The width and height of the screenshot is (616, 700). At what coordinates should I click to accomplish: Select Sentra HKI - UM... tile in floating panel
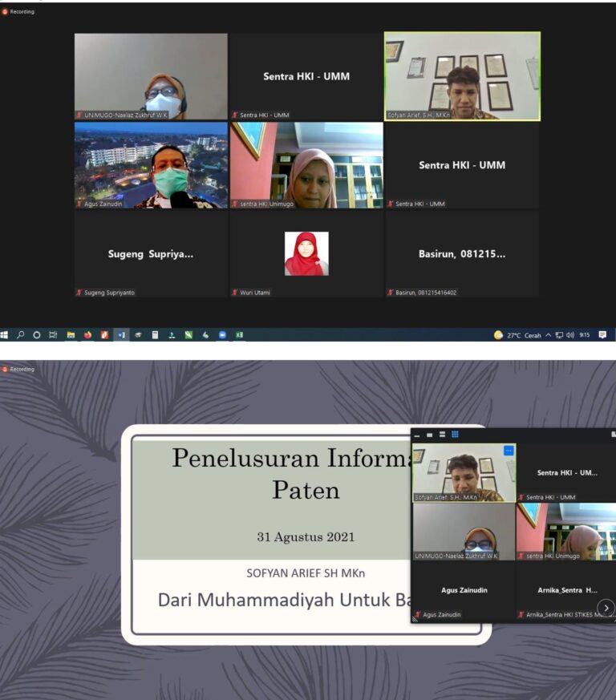[x=566, y=473]
